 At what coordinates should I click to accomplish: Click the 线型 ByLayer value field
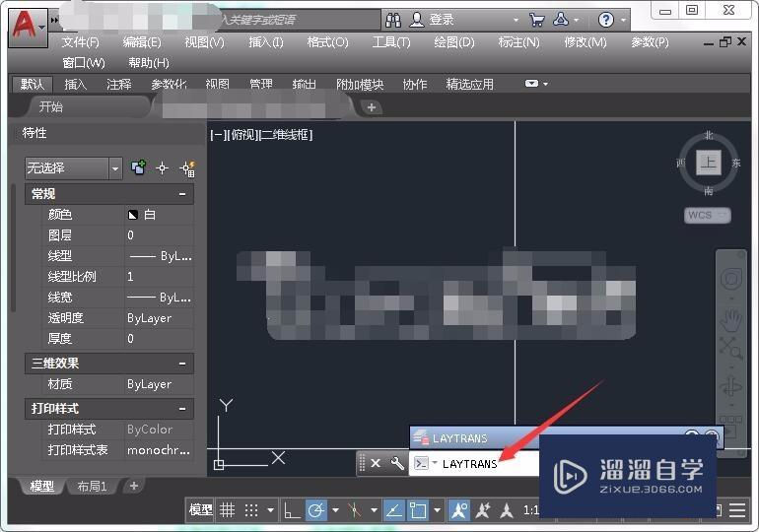(x=160, y=256)
